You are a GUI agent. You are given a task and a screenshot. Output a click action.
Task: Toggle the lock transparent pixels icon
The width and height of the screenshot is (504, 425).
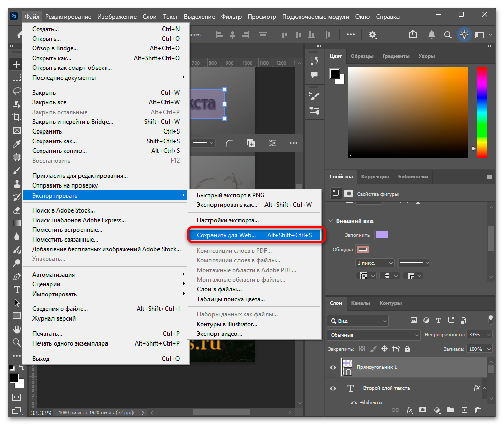click(x=362, y=349)
